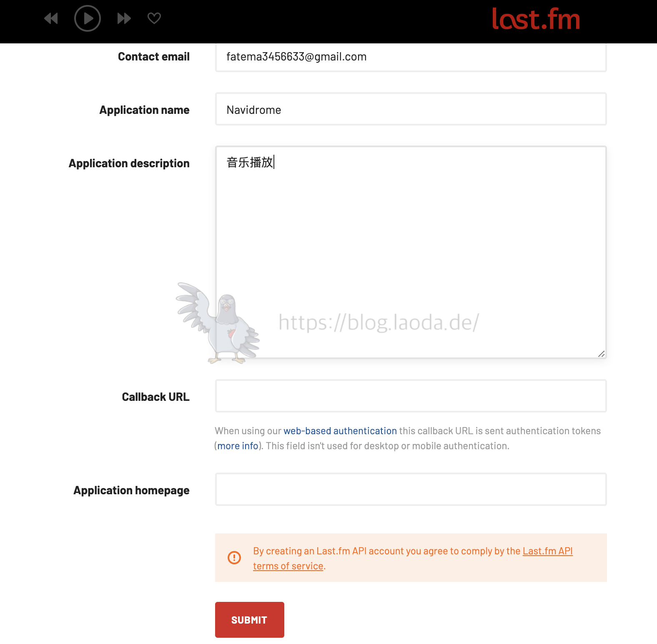This screenshot has width=657, height=644.
Task: Click the pigeon watermark image
Action: pos(218,323)
